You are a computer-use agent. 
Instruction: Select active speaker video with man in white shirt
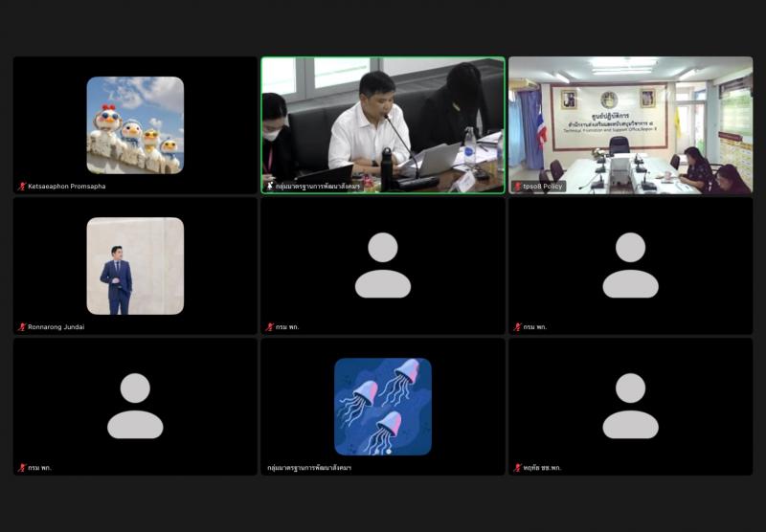(383, 125)
